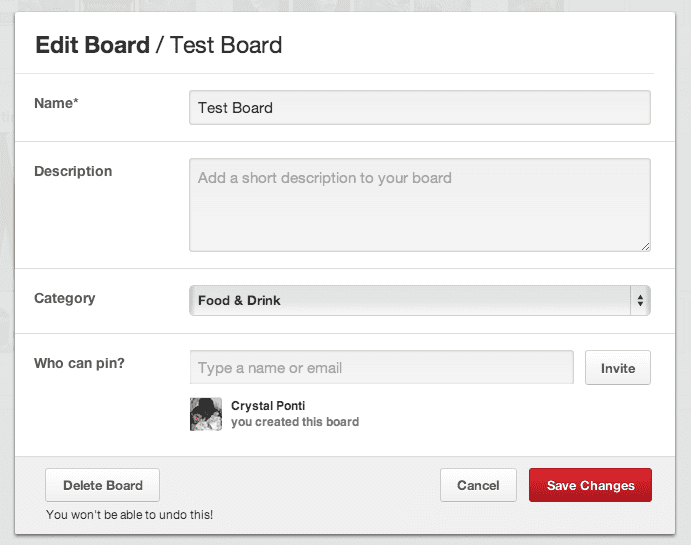Open Crystal Ponti's avatar thumbnail

coord(206,414)
